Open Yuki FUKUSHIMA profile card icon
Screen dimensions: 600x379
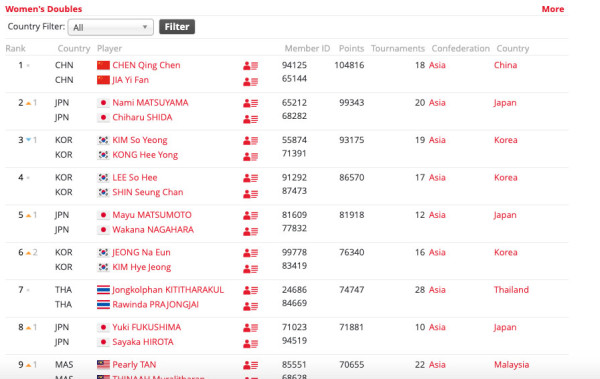click(x=251, y=328)
